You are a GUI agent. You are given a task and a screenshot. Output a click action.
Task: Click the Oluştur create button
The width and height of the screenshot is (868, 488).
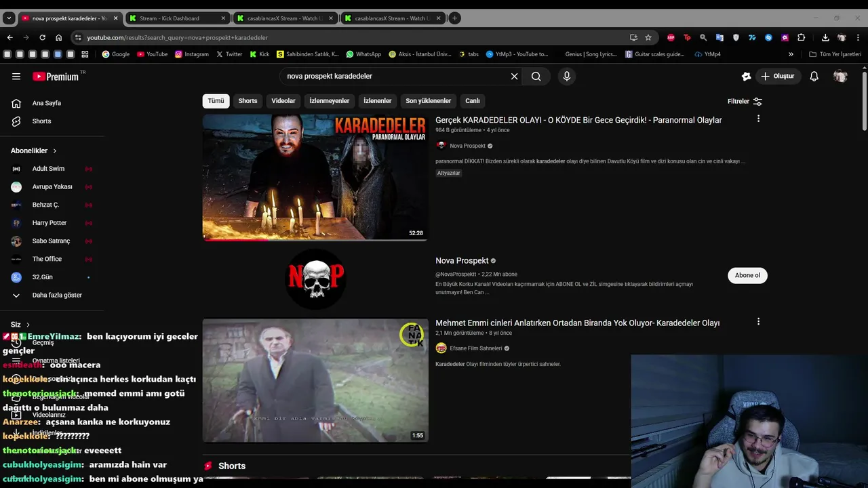click(x=777, y=77)
